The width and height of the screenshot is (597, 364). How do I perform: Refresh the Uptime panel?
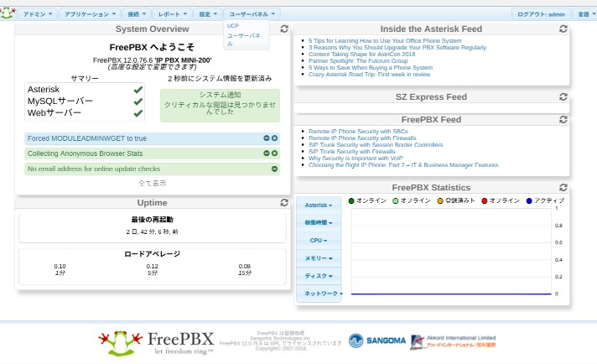coord(284,203)
